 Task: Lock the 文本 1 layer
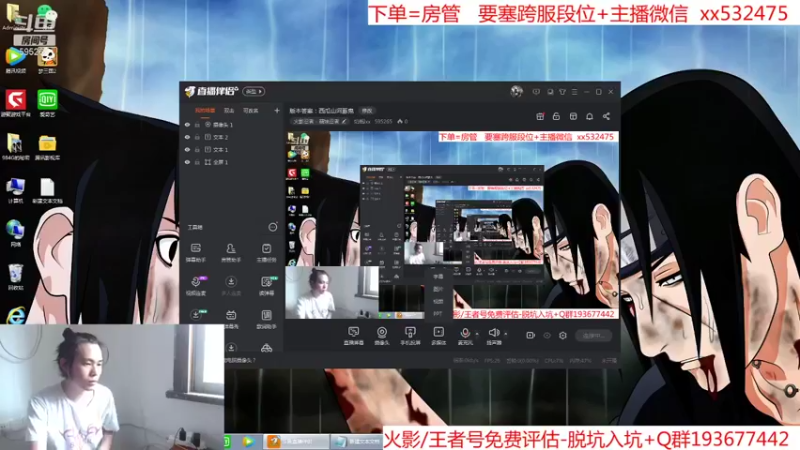point(197,149)
